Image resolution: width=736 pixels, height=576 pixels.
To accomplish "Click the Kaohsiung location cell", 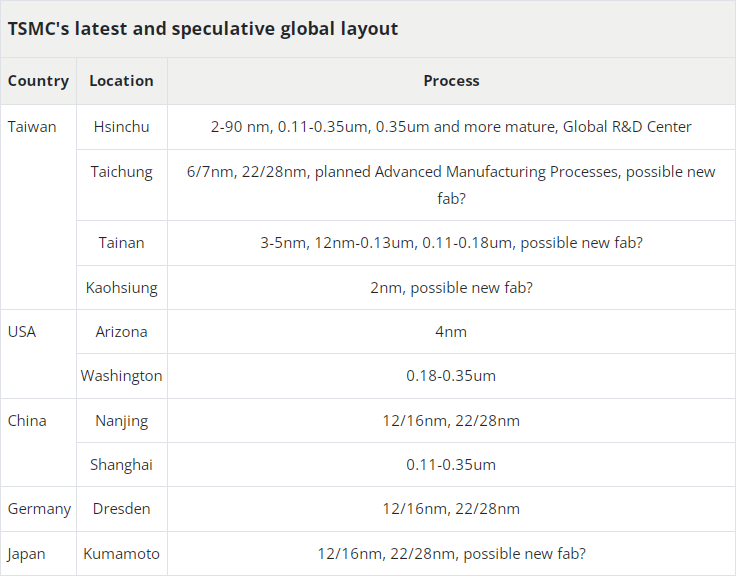I will pyautogui.click(x=121, y=288).
